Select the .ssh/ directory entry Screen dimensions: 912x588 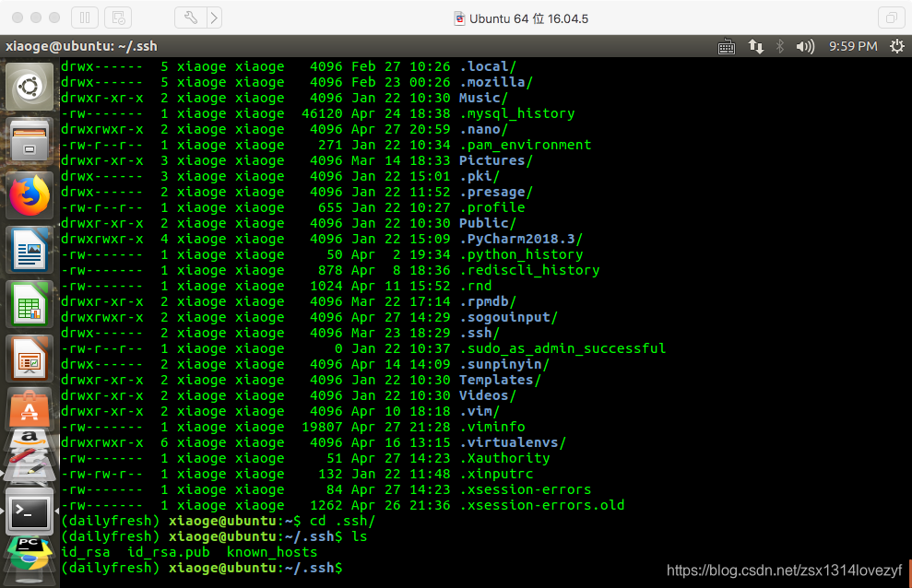(480, 333)
